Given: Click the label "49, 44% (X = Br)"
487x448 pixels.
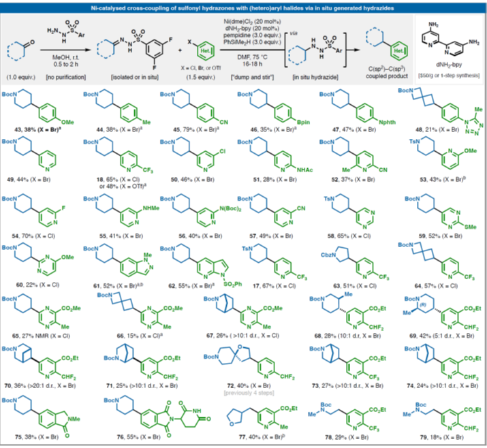Looking at the screenshot, I should (29, 180).
